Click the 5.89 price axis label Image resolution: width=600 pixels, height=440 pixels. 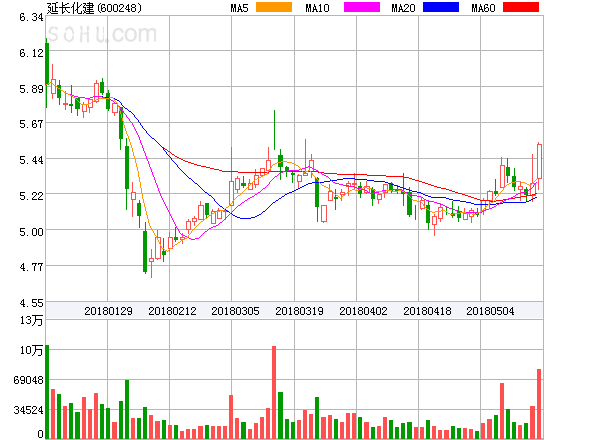tap(31, 89)
